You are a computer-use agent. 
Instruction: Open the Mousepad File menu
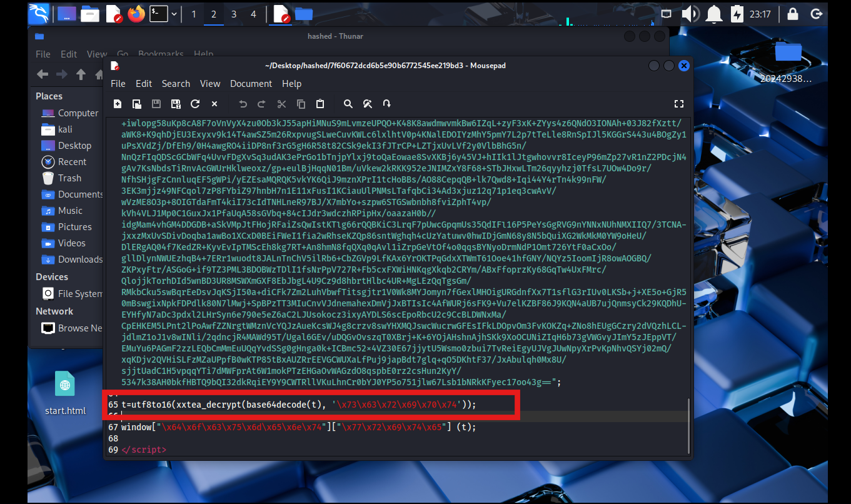coord(118,84)
